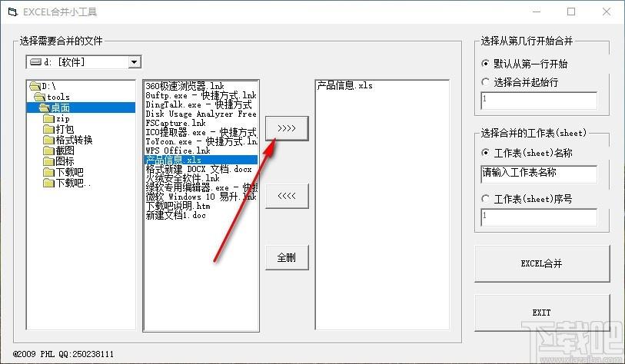The height and width of the screenshot is (364, 625).
Task: Select file 绿软专用编辑器.exe
Action: (x=201, y=187)
